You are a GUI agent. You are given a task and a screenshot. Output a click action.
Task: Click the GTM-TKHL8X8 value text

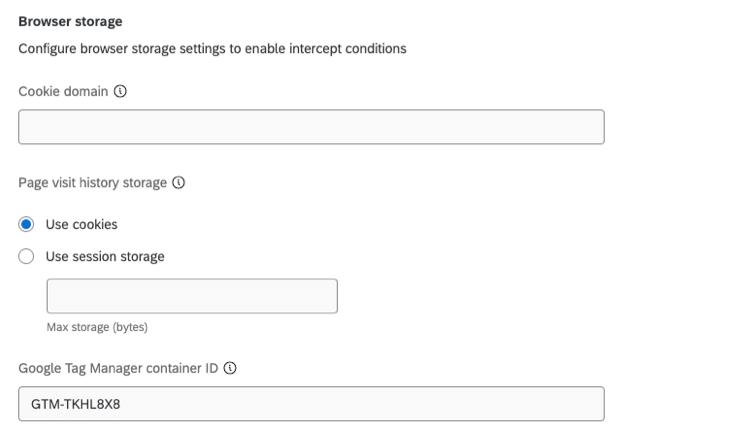[76, 404]
